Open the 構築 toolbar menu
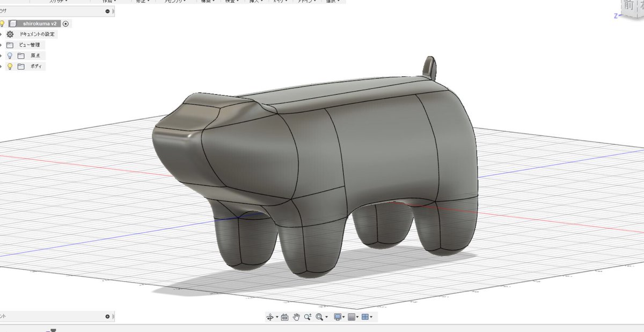This screenshot has height=332, width=644. (x=207, y=2)
